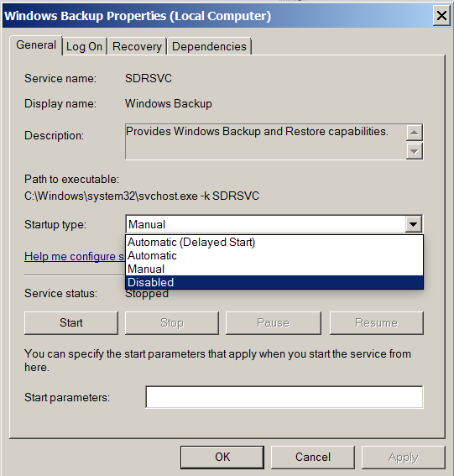Click the Windows Backup display name value
454x476 pixels.
pyautogui.click(x=169, y=104)
